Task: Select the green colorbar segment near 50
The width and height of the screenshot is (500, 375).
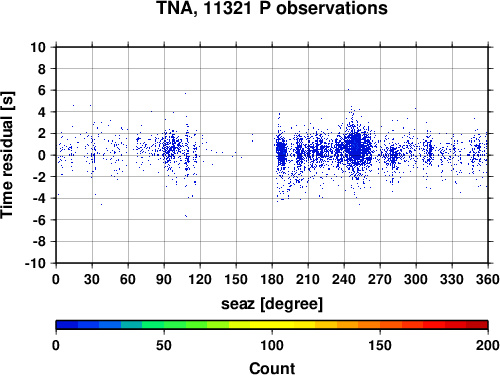Action: click(x=164, y=325)
